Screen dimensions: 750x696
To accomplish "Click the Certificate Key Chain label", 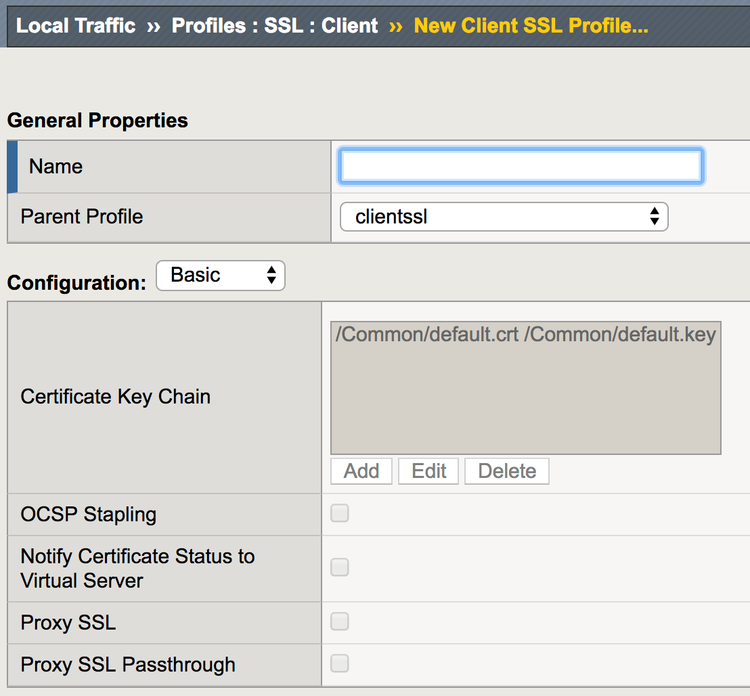I will pos(115,397).
